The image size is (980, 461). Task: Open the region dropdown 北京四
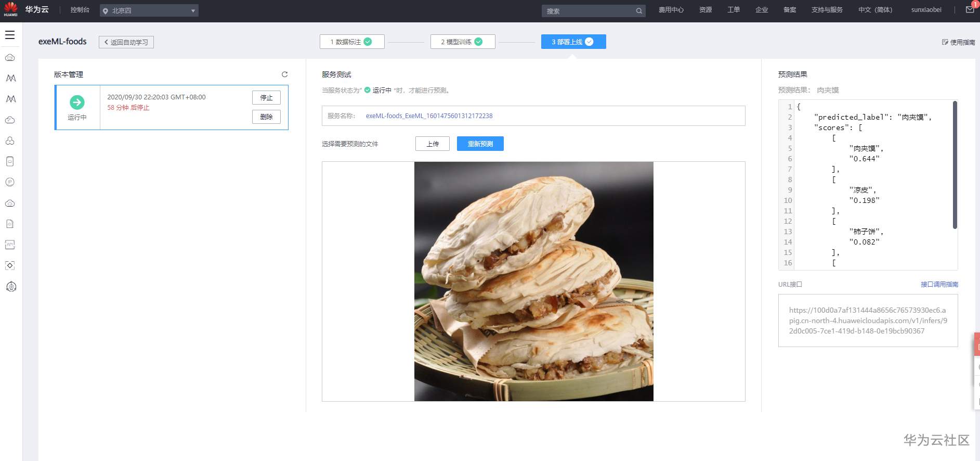click(x=149, y=10)
